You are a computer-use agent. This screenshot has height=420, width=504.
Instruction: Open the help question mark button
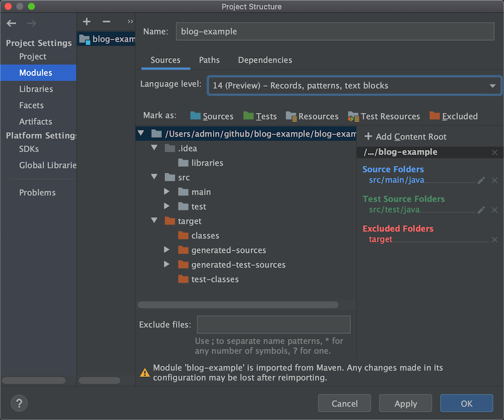19,403
